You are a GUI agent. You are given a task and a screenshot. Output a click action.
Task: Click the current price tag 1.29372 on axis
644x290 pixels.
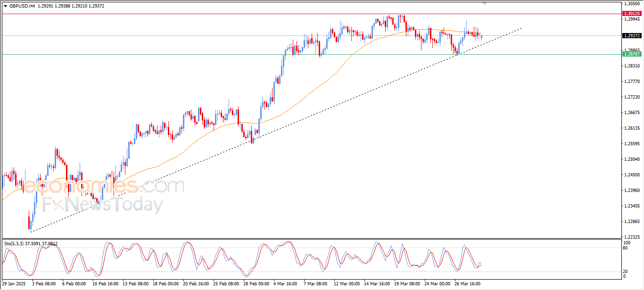click(632, 35)
